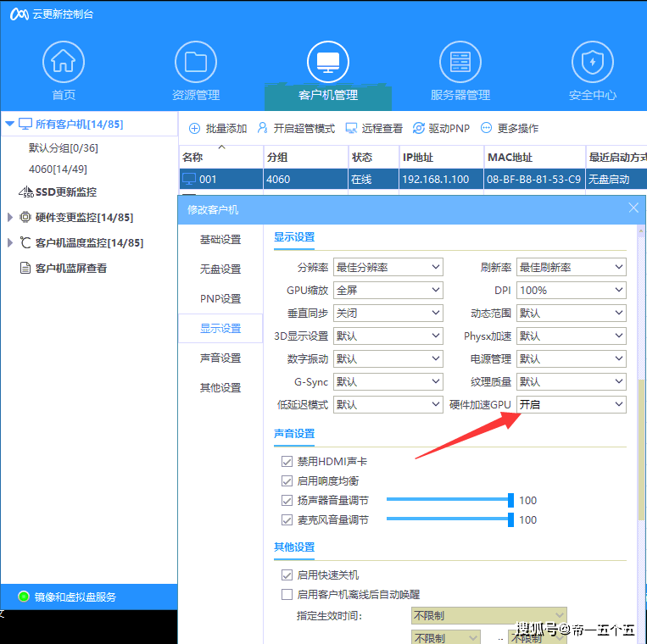Toggle 禁用HDMI声卡 checkbox

[x=287, y=462]
